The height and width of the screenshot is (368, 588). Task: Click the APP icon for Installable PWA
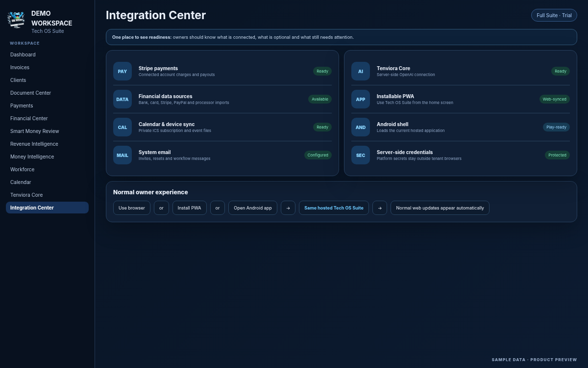point(361,99)
